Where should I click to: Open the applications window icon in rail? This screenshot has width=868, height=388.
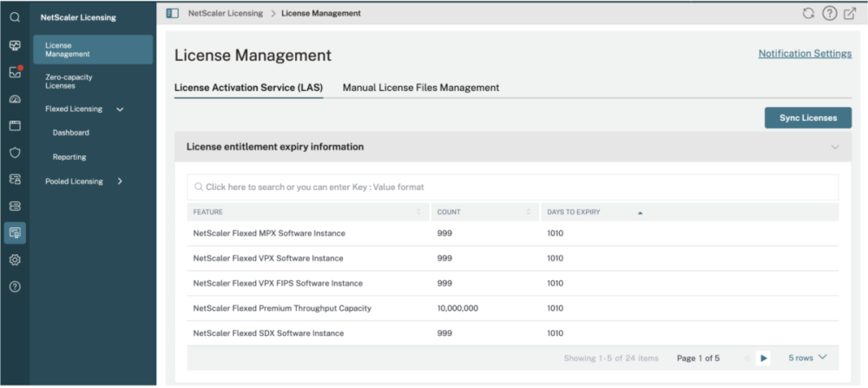pos(15,126)
